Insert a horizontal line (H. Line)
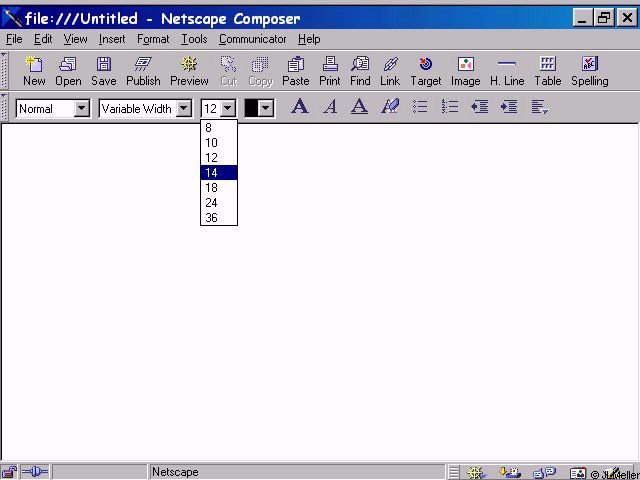The image size is (640, 480). coord(507,71)
